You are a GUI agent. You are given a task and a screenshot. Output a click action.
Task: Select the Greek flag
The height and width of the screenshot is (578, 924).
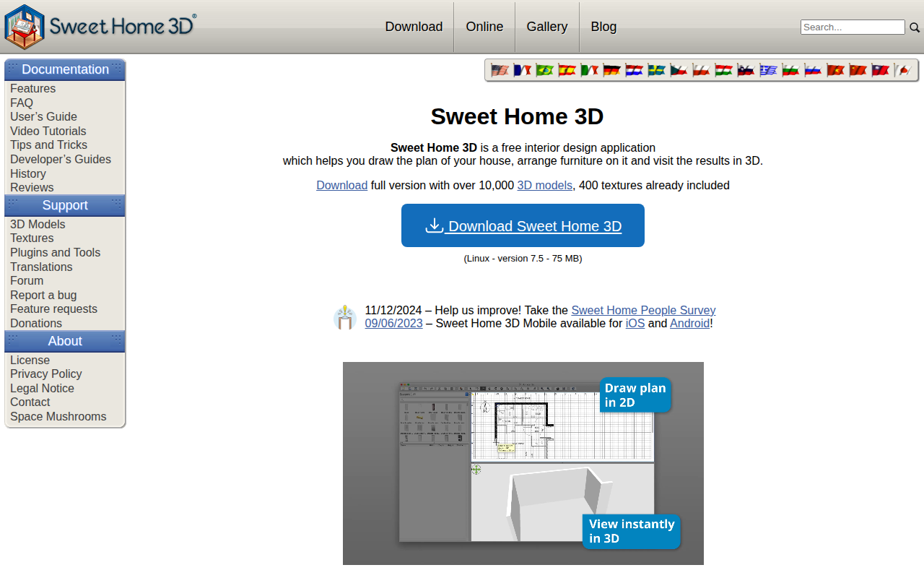click(768, 70)
